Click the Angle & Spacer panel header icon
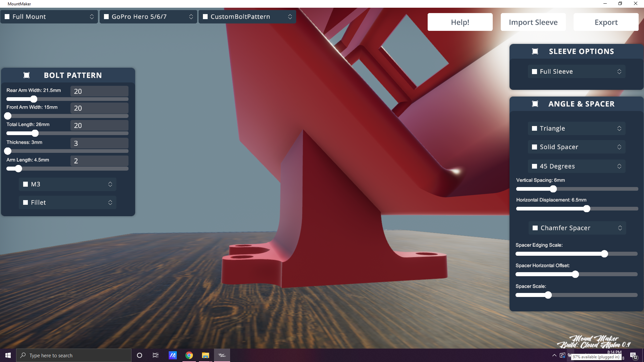The image size is (644, 362). (x=535, y=104)
